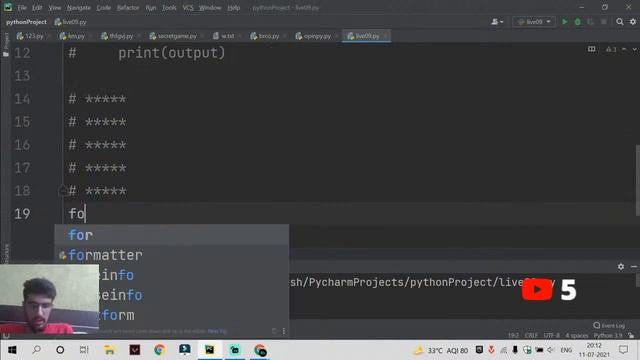Close the live09.py editor tab
The height and width of the screenshot is (360, 640).
click(x=385, y=36)
